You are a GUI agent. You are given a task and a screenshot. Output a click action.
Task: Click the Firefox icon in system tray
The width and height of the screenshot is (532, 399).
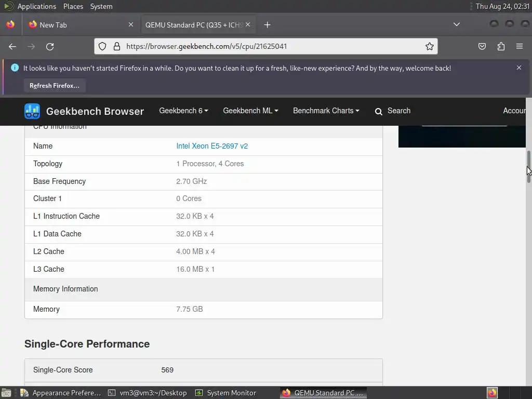492,393
